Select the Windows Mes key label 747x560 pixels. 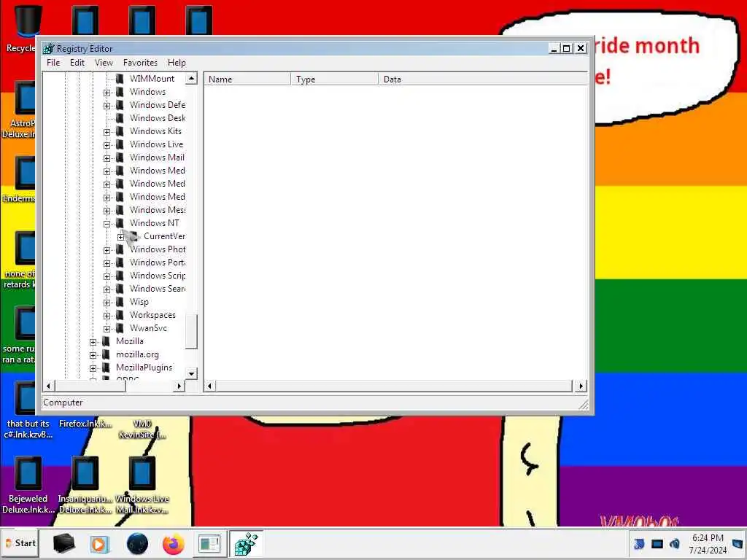[158, 210]
